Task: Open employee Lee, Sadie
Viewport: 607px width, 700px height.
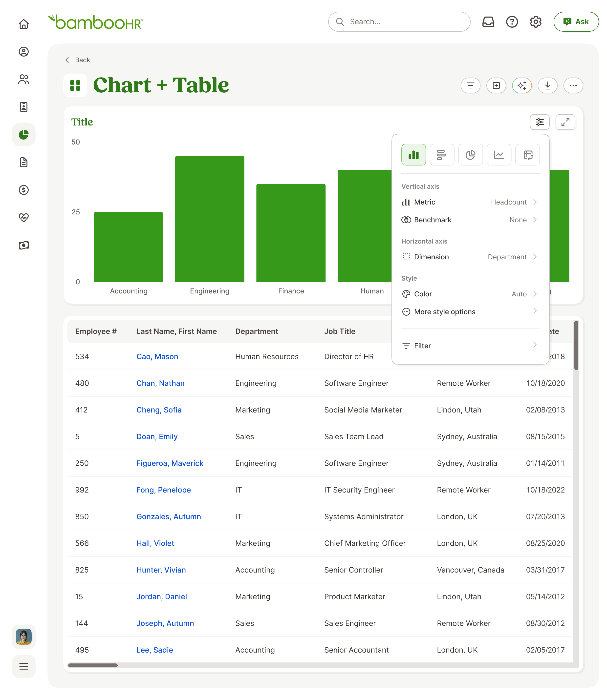Action: pyautogui.click(x=154, y=650)
